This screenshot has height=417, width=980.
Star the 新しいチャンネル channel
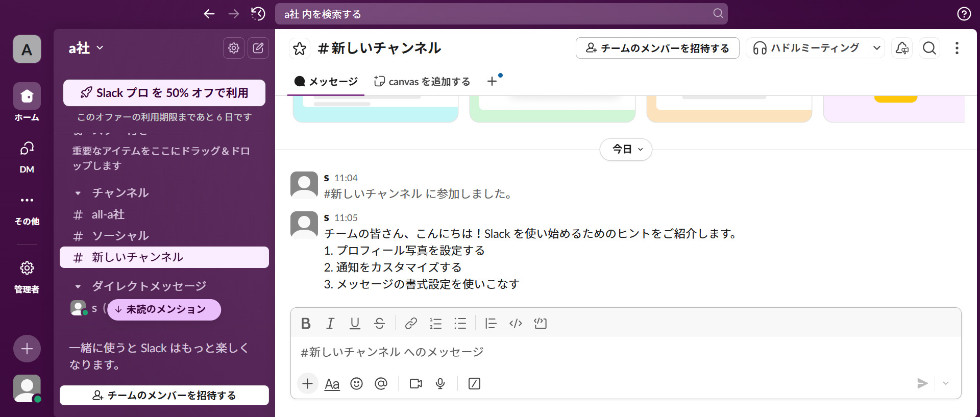(300, 48)
